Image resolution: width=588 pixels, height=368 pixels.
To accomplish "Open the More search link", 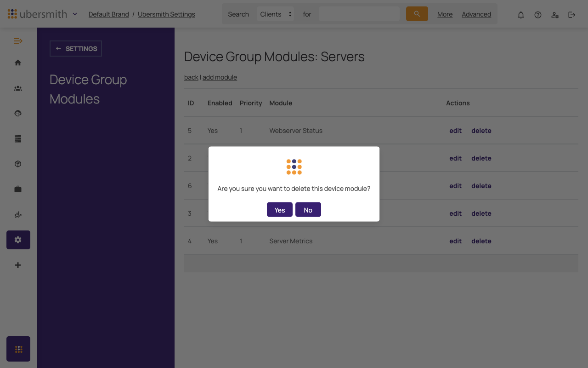I will pos(445,14).
